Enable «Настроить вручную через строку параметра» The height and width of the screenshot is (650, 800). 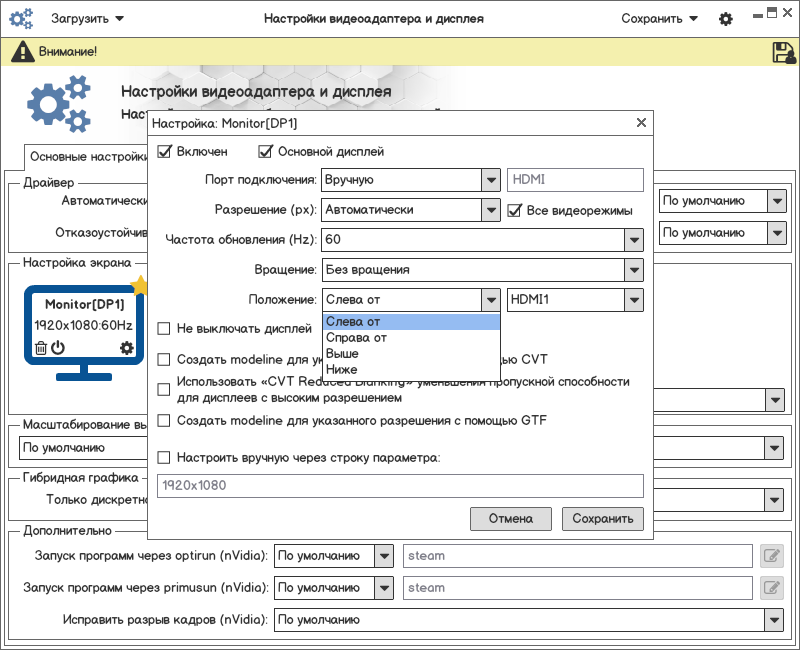tap(165, 458)
